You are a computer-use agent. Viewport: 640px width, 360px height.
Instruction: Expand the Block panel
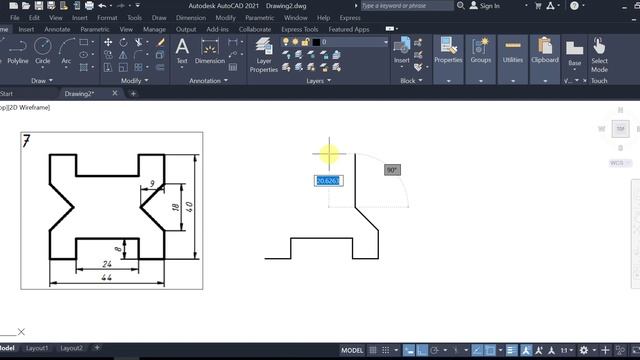pos(411,81)
